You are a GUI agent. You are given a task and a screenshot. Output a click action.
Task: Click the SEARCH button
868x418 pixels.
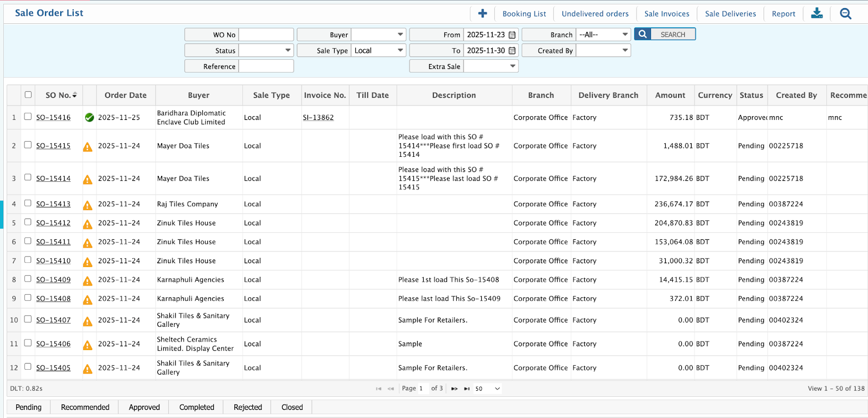coord(665,34)
